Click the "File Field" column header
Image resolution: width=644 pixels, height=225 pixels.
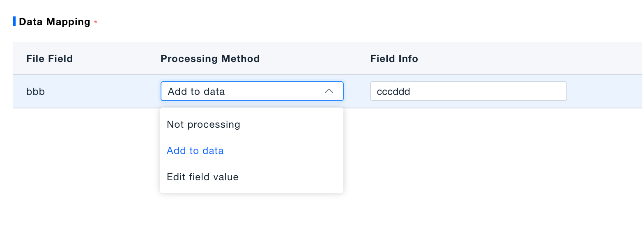coord(50,59)
